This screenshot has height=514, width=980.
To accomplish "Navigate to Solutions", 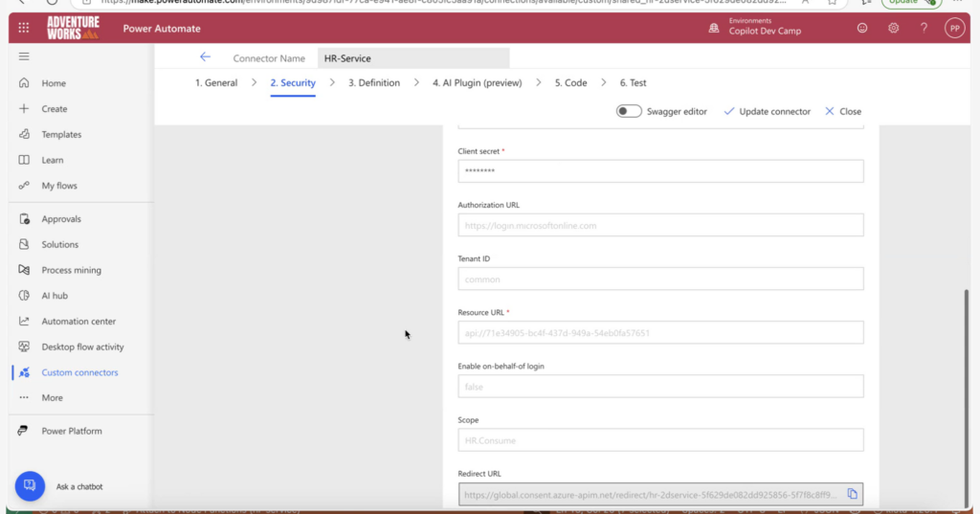I will pos(60,244).
